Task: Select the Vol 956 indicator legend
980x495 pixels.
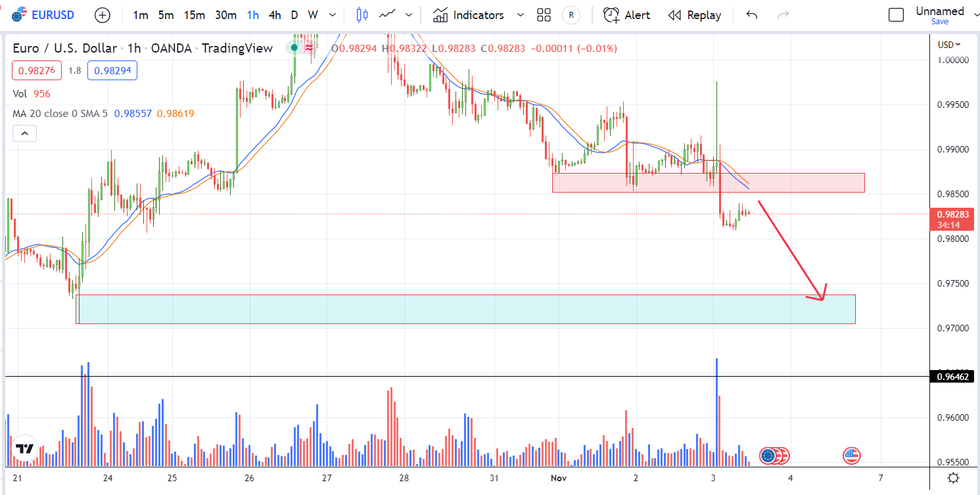Action: (32, 94)
